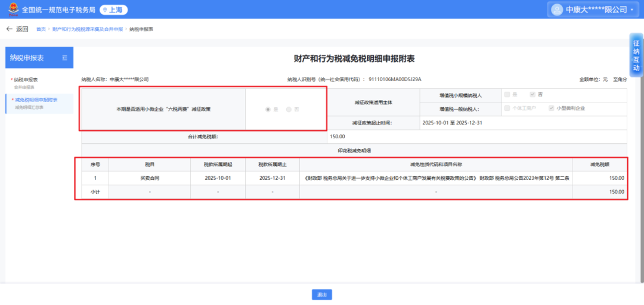
Task: Click 合计减免税额 value 150.00
Action: point(338,136)
